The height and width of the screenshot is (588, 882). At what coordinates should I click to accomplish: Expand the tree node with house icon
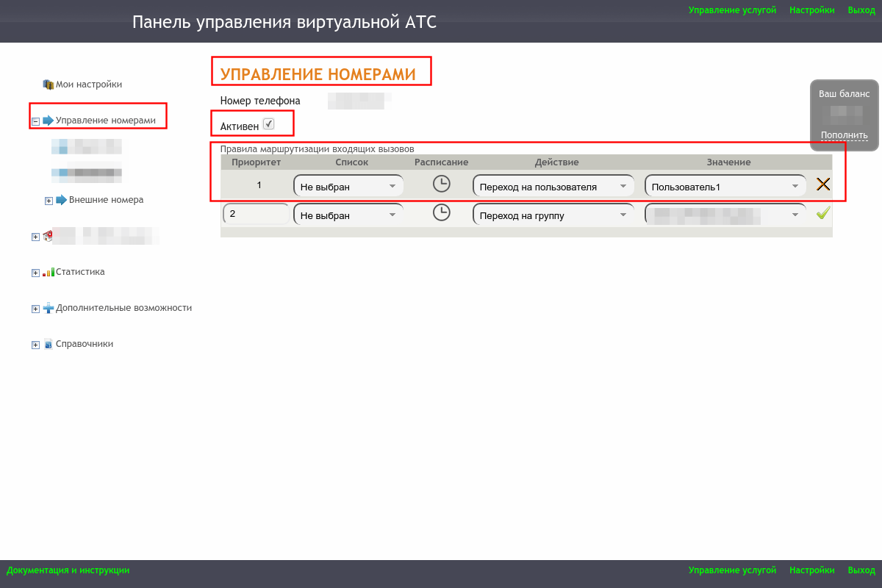[35, 237]
